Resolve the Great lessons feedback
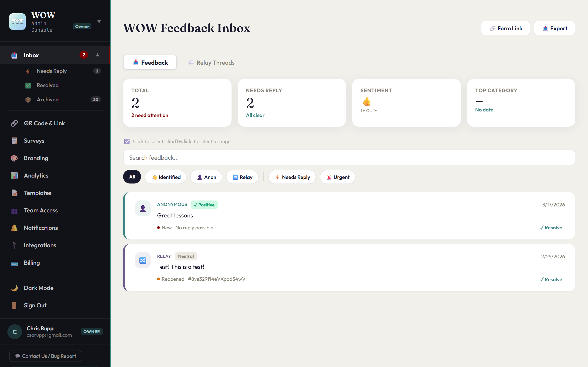This screenshot has width=588, height=367. click(x=551, y=228)
